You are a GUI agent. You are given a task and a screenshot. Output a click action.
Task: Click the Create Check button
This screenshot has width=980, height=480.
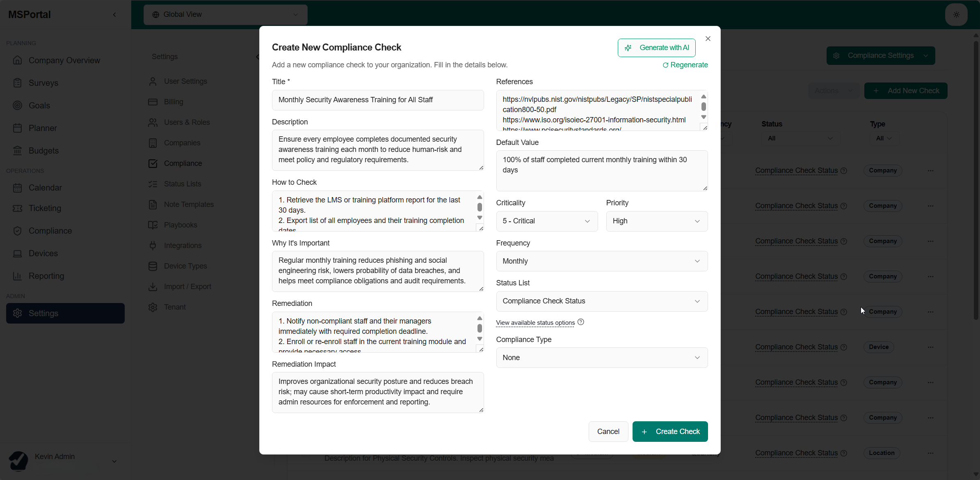670,432
